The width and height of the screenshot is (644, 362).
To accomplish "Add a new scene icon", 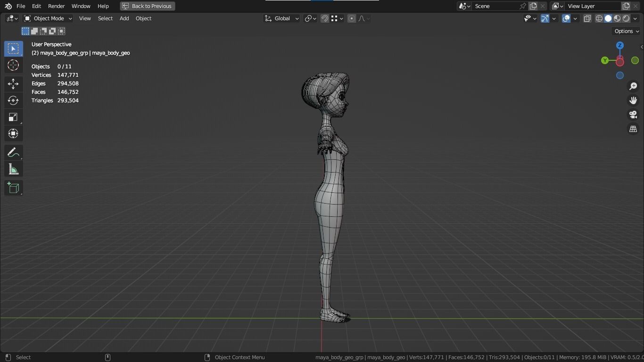I will tap(533, 6).
